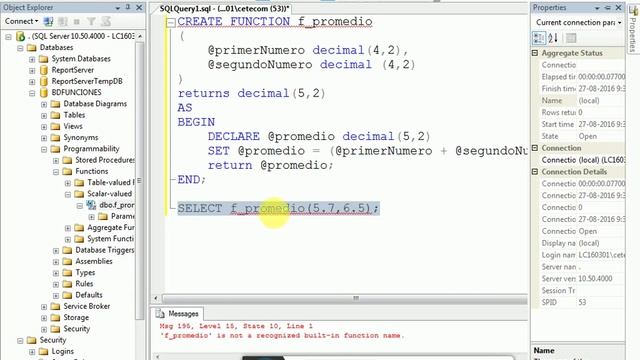This screenshot has height=360, width=640.
Task: Click the SPID property row
Action: click(x=582, y=302)
